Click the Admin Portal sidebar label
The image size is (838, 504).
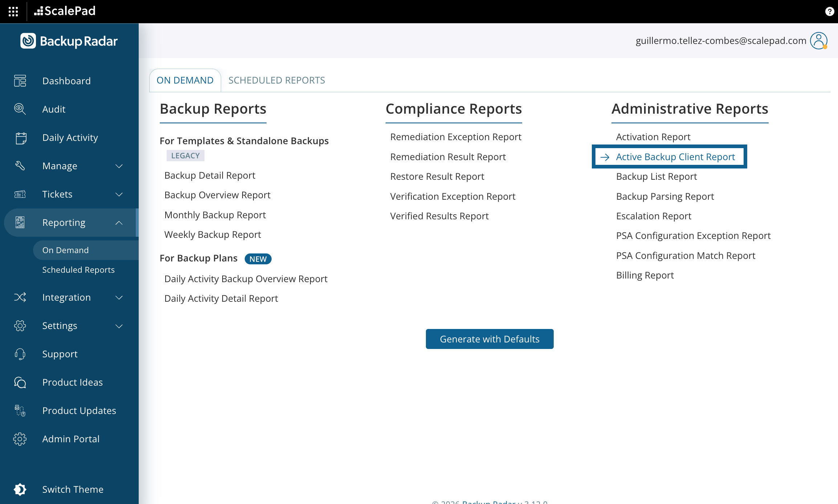point(71,439)
